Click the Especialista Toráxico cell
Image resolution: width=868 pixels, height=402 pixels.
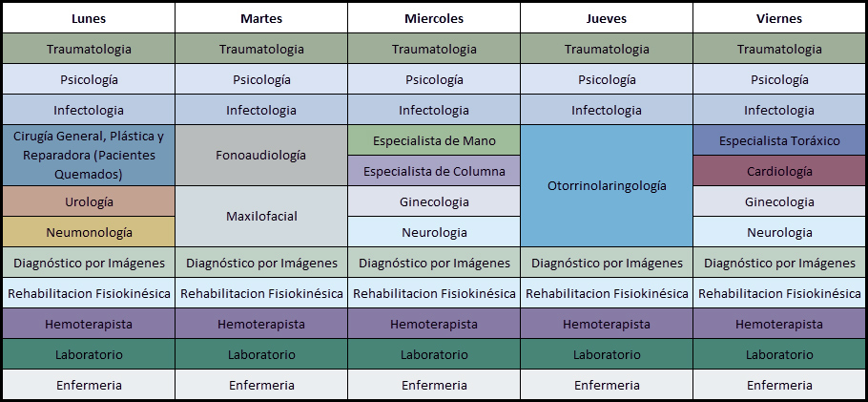click(779, 140)
